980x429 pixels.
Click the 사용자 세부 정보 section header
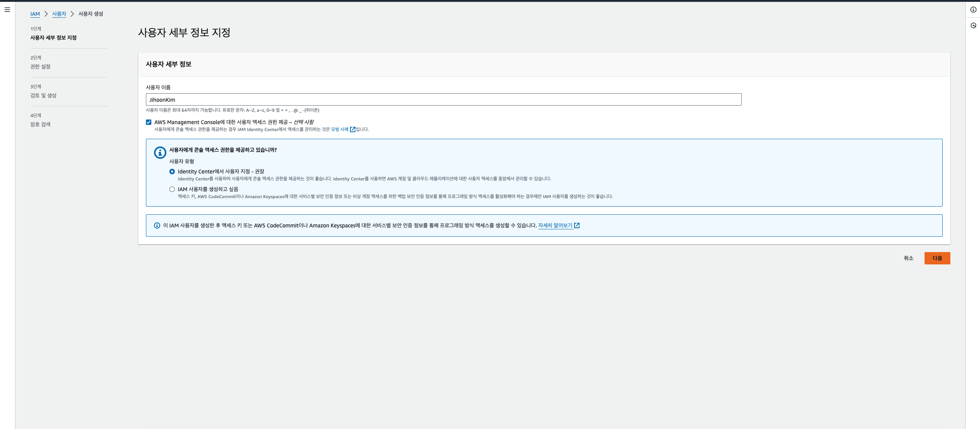[x=169, y=64]
